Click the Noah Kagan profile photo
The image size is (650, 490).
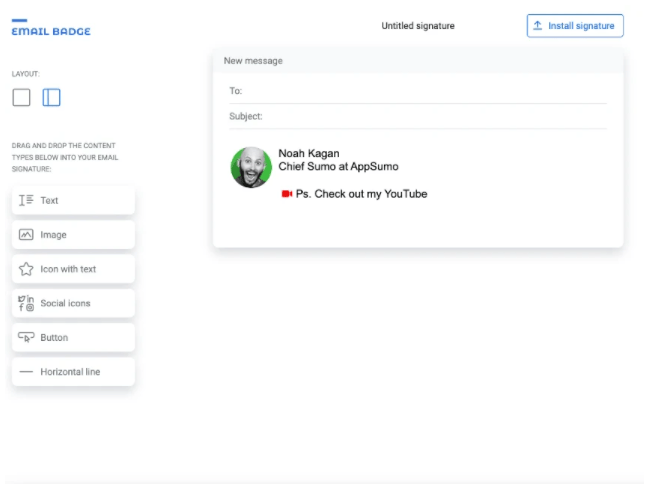pyautogui.click(x=251, y=167)
